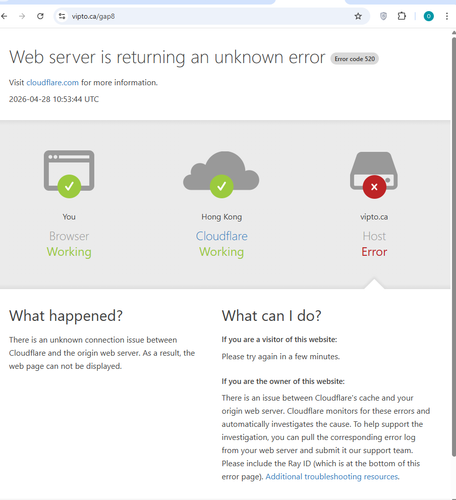This screenshot has width=456, height=500.
Task: Click the 'Browser' label
Action: (69, 236)
